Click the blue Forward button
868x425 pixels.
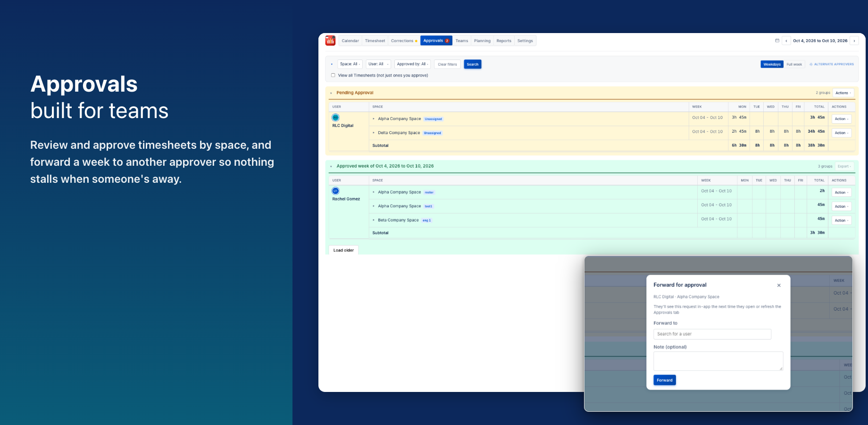pos(665,380)
